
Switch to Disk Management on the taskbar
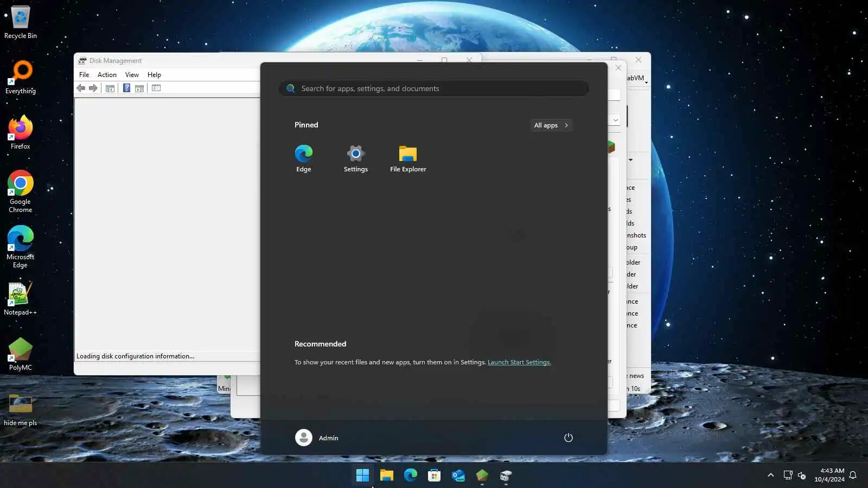506,476
